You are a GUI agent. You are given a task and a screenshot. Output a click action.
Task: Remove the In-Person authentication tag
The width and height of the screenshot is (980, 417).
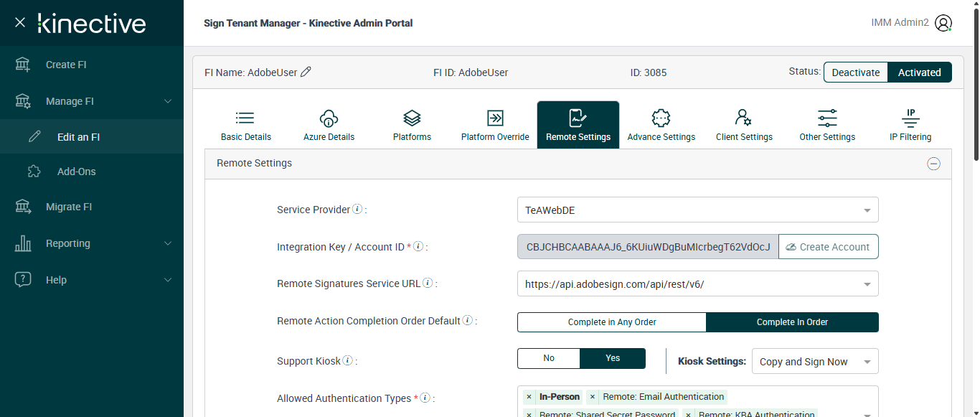pyautogui.click(x=529, y=397)
